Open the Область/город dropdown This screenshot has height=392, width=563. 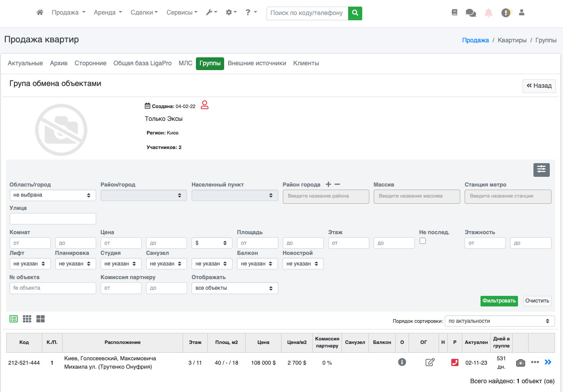(53, 195)
